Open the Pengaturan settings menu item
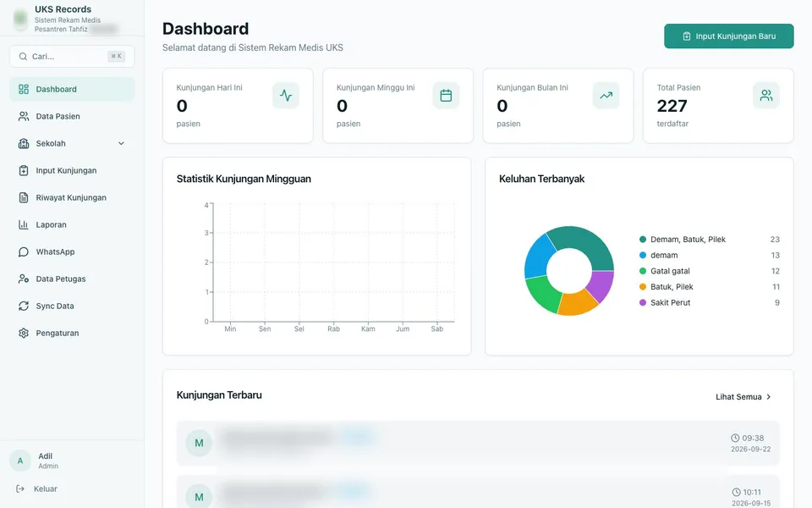The height and width of the screenshot is (508, 812). [x=72, y=333]
